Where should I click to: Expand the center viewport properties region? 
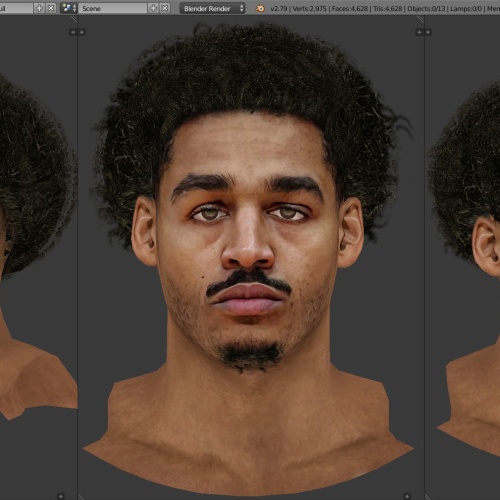[x=419, y=32]
